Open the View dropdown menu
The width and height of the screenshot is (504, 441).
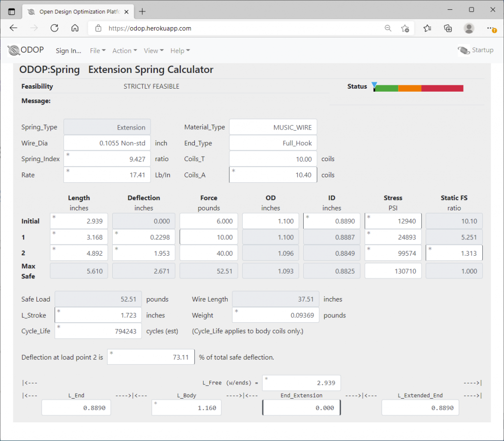[154, 50]
